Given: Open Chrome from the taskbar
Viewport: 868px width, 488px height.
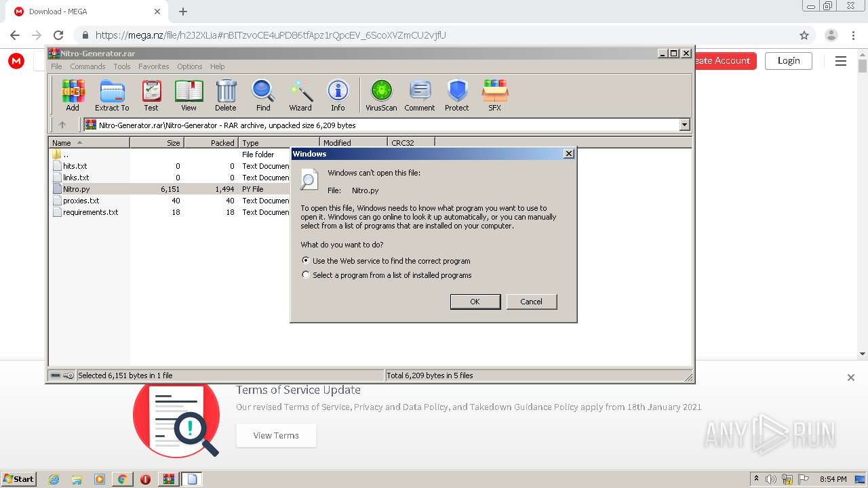Looking at the screenshot, I should point(122,479).
